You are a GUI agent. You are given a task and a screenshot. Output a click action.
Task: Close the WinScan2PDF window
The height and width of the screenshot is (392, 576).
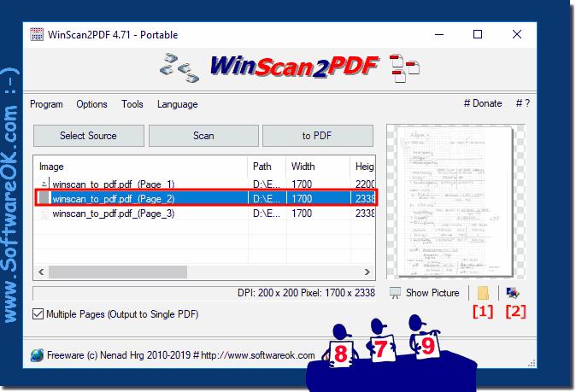(517, 34)
